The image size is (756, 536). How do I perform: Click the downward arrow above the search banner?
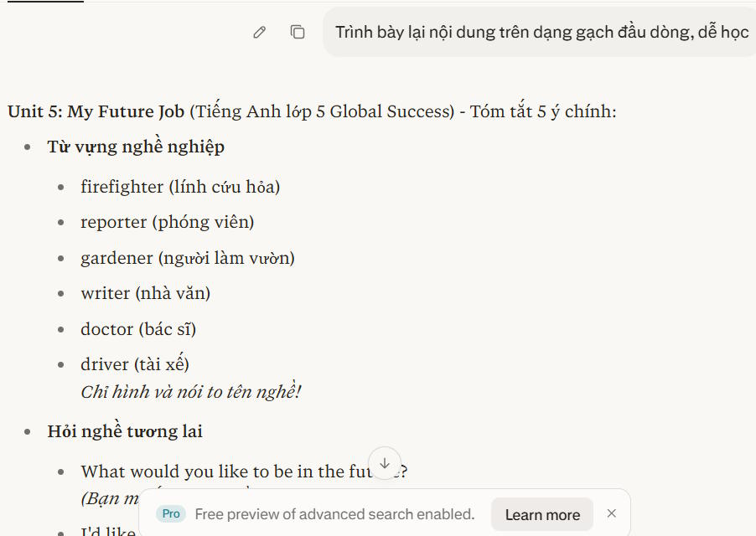pos(385,463)
